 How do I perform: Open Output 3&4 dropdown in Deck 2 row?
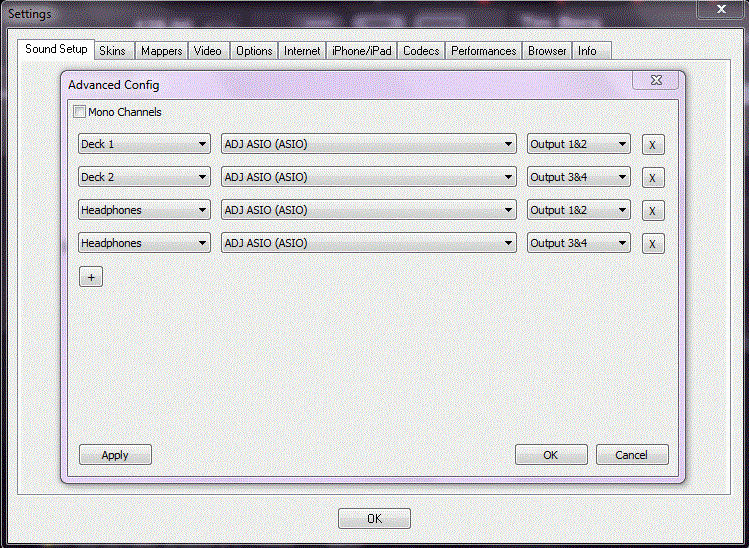click(x=578, y=177)
